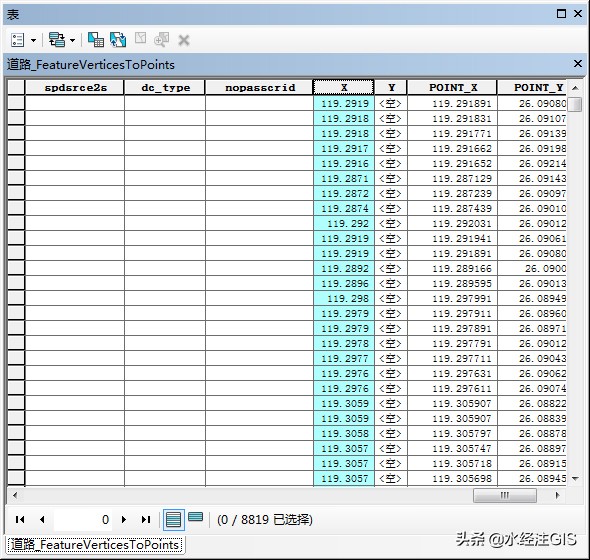Open the Table Options menu icon
590x560 pixels.
click(17, 40)
